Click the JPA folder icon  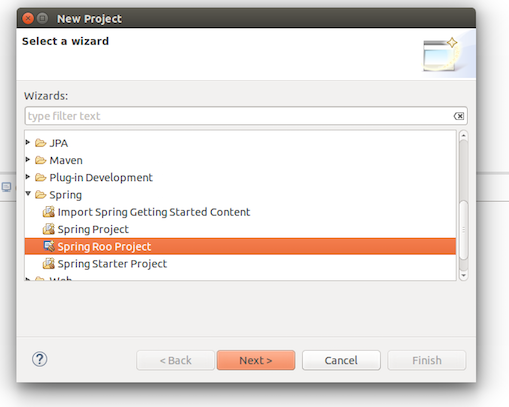pos(41,143)
